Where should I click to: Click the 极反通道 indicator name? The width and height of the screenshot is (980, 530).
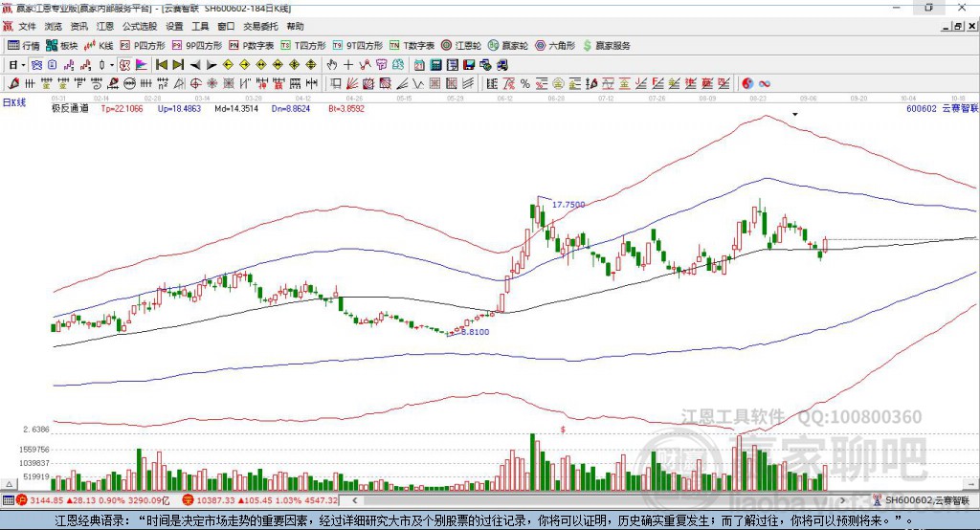click(x=70, y=108)
